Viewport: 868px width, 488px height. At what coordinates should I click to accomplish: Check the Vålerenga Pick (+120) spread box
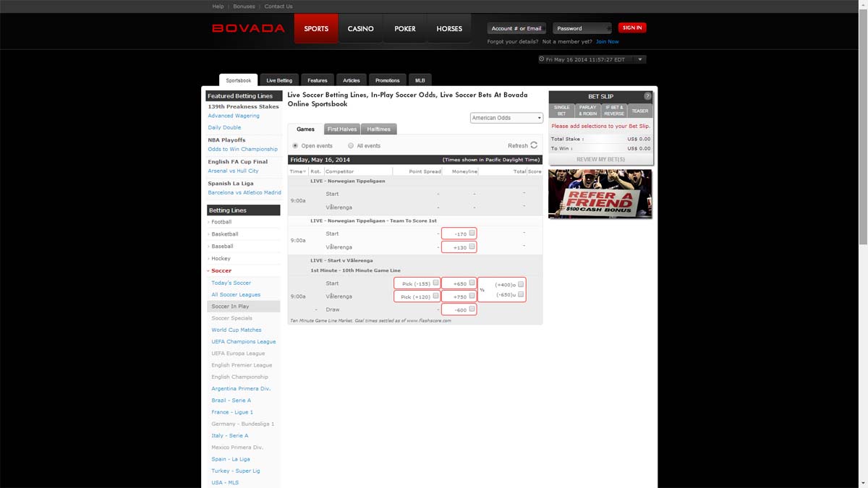click(x=435, y=296)
